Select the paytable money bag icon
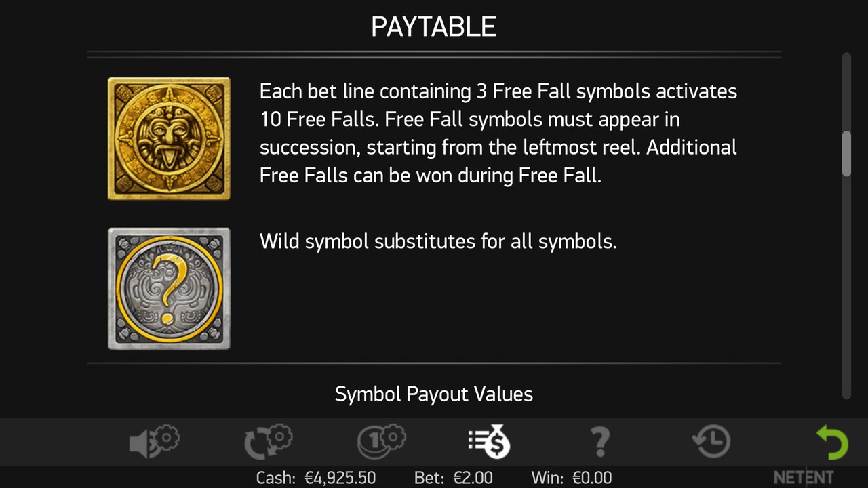The height and width of the screenshot is (488, 868). point(489,442)
